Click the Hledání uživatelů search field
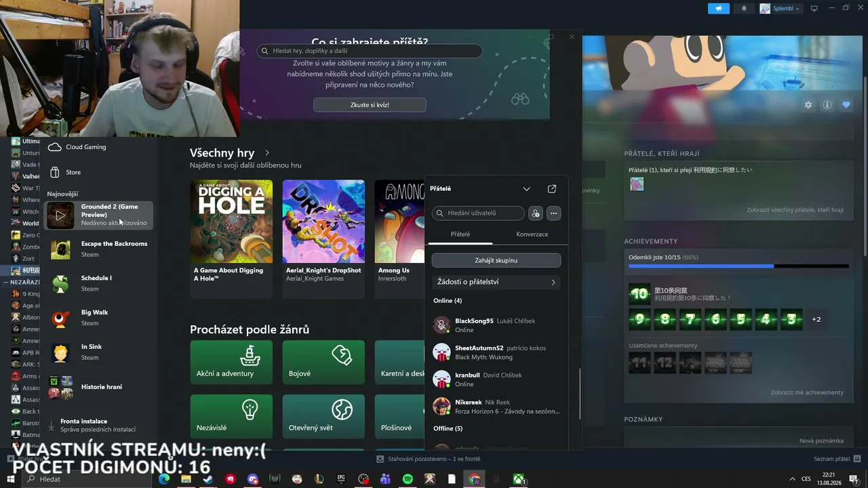This screenshot has width=868, height=488. click(478, 213)
